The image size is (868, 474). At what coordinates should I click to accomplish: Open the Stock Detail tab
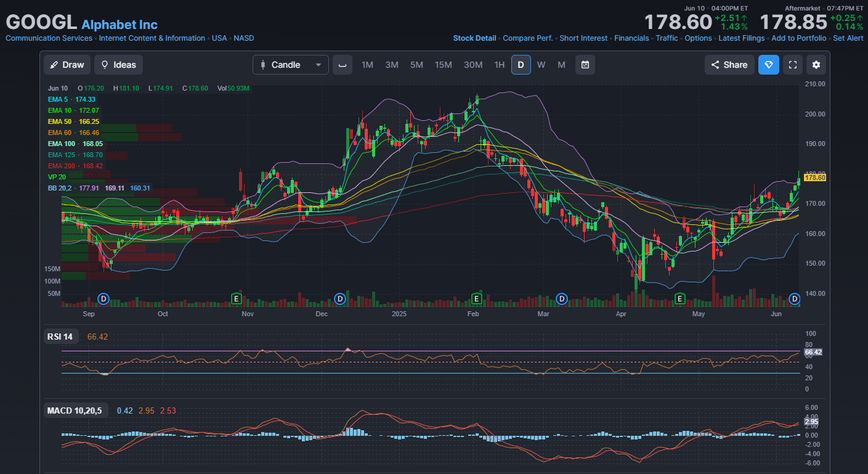pos(474,38)
